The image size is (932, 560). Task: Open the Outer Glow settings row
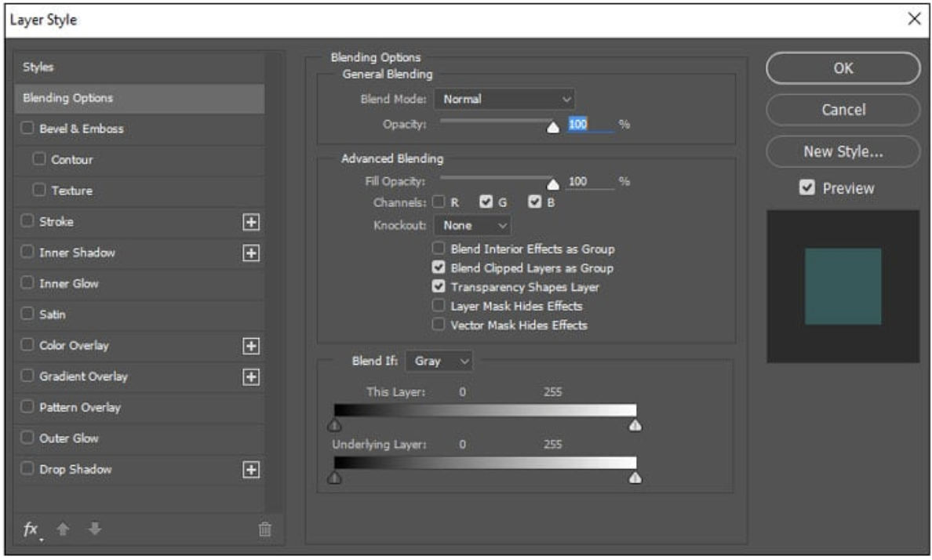point(139,438)
